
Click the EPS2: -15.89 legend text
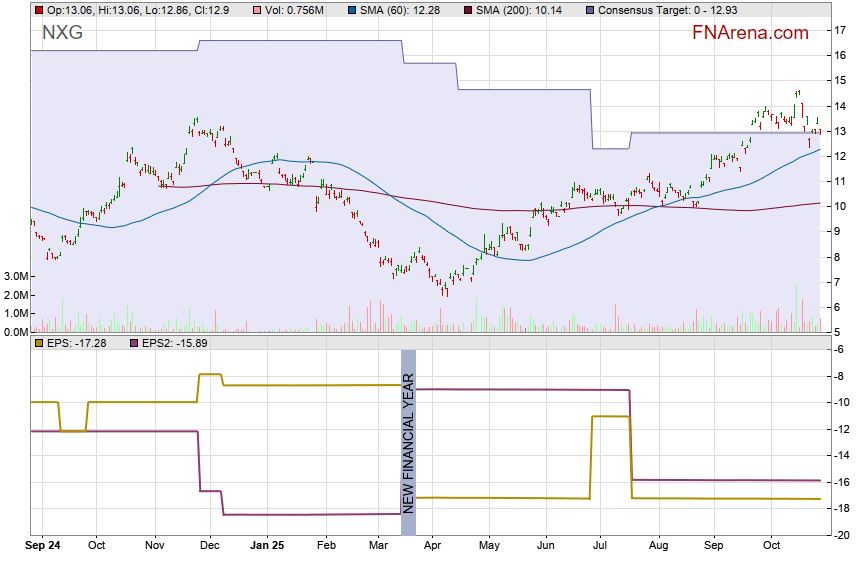tap(180, 343)
